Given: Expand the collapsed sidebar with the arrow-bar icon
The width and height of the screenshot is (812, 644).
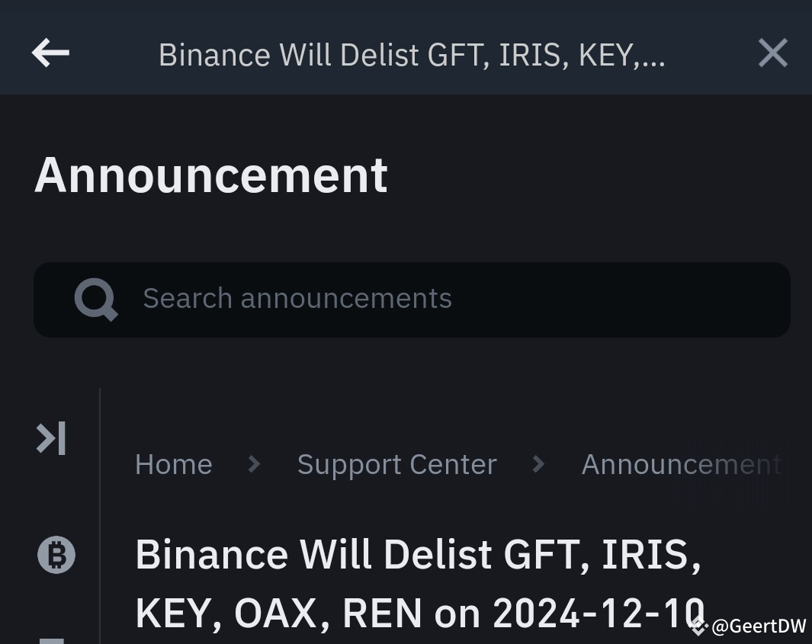Looking at the screenshot, I should [50, 437].
